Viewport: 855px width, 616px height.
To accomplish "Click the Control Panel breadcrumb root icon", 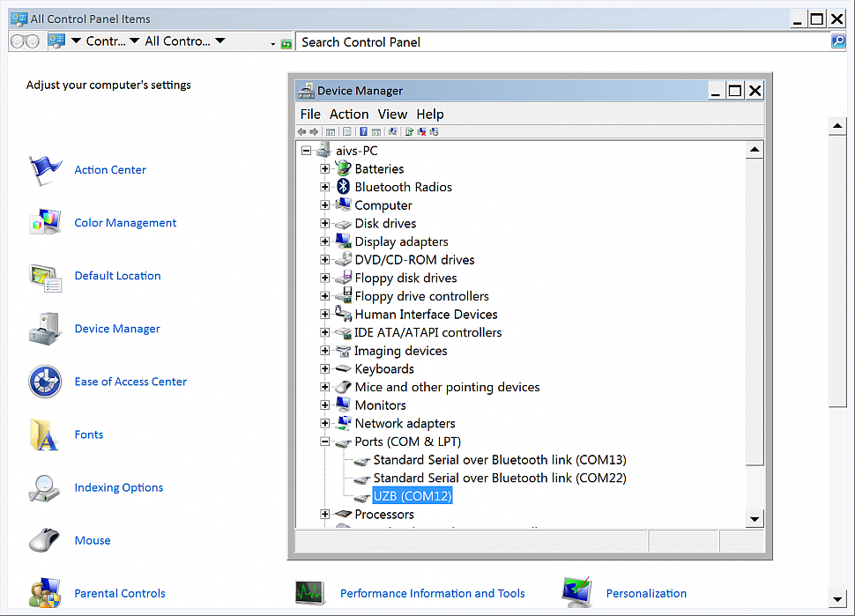I will pos(56,41).
